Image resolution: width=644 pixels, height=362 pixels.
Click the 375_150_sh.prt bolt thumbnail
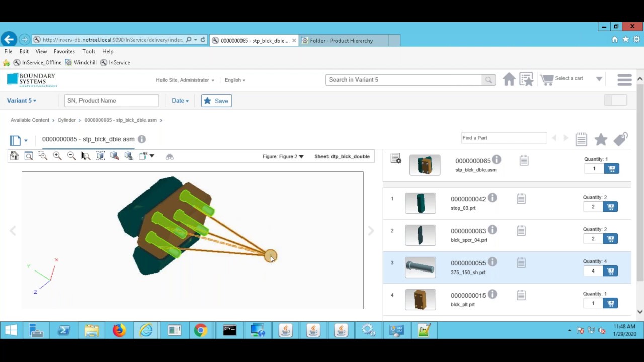click(x=420, y=267)
